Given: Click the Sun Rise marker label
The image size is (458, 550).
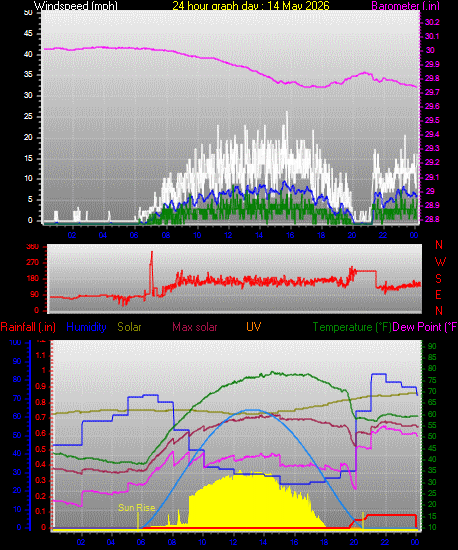Looking at the screenshot, I should click(136, 508).
